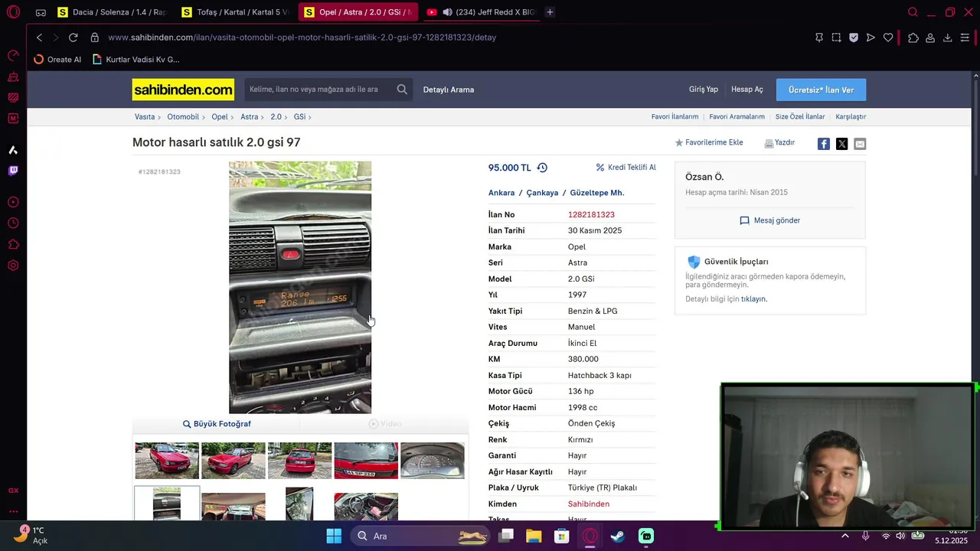
Task: Click the Ücretsiz İlan Ver button
Action: click(x=821, y=90)
